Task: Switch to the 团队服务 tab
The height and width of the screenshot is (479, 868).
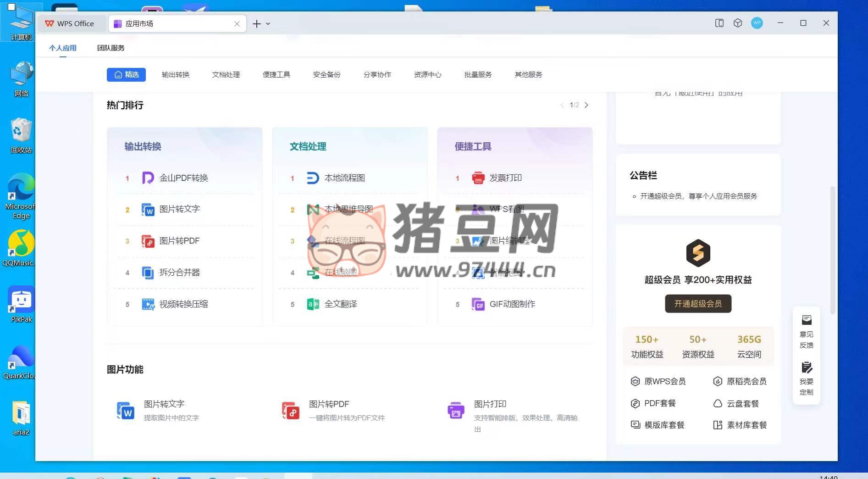Action: click(111, 48)
